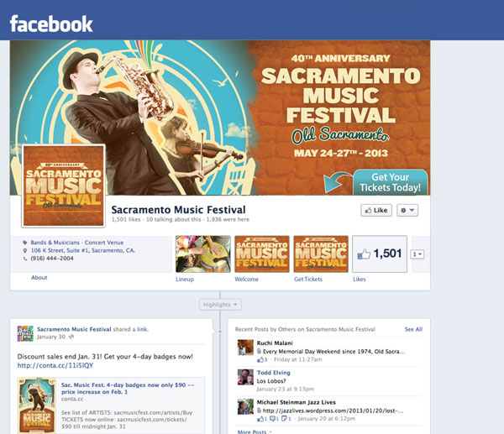Click '10 talking about this' text
The width and height of the screenshot is (504, 434).
pos(174,219)
